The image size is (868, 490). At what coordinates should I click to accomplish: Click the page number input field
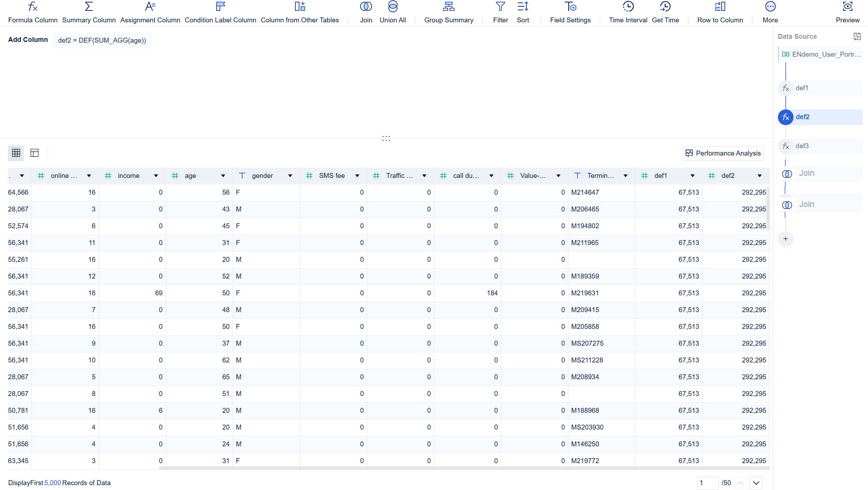(707, 483)
